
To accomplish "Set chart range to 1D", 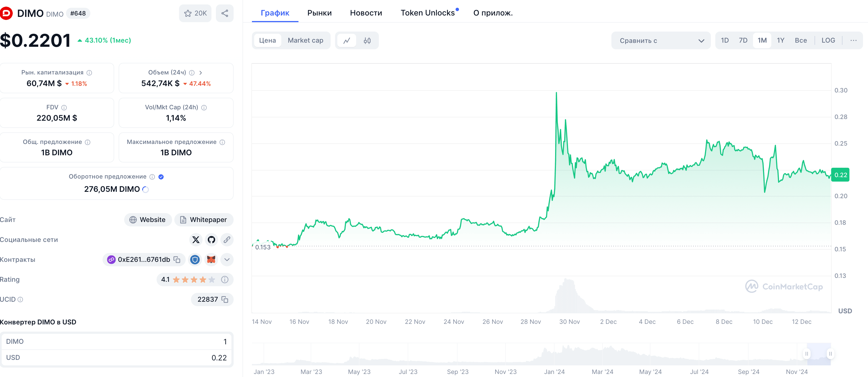I will tap(725, 40).
